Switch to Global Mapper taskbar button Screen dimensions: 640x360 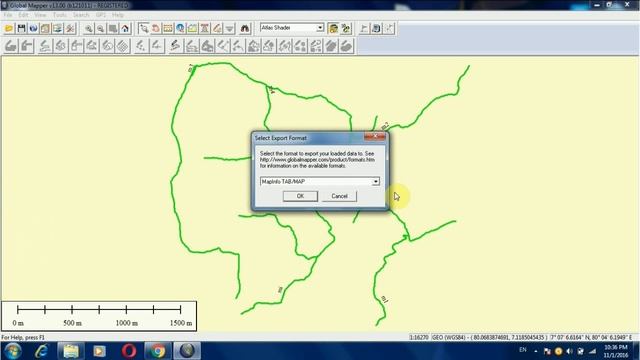coord(187,351)
